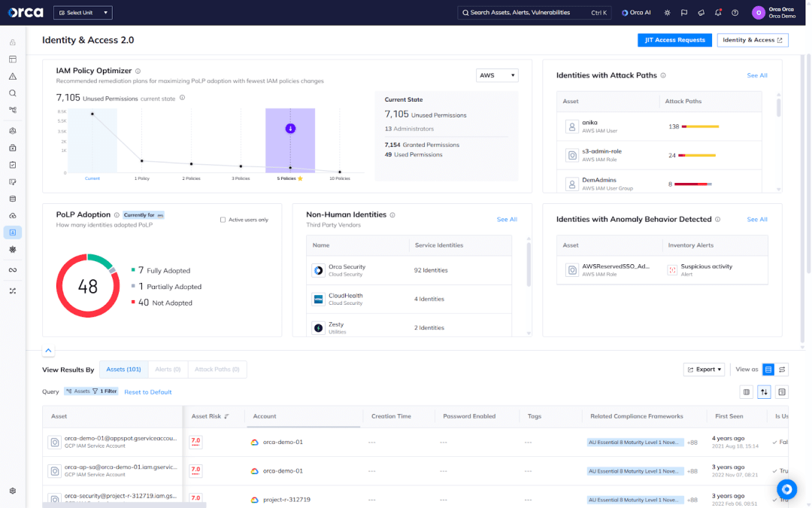
Task: Open the Orca Security vendor row
Action: tap(409, 270)
